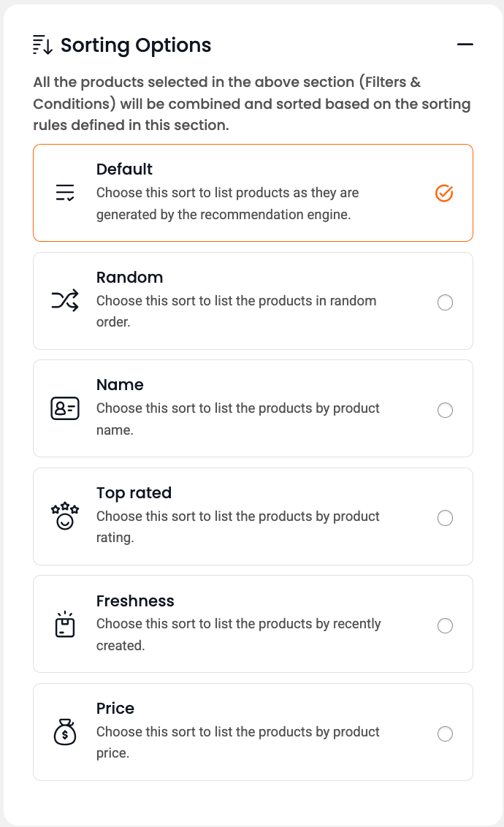Click the Default option title

pos(124,169)
